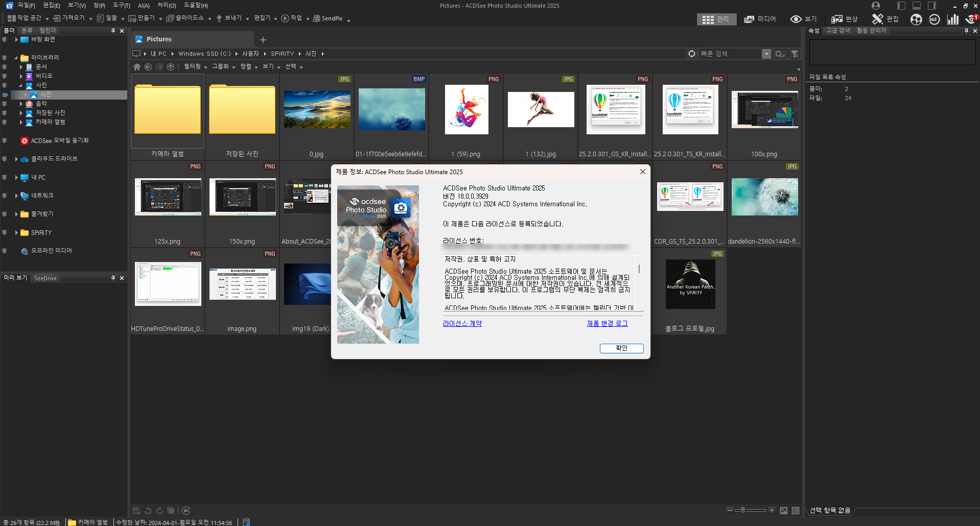Collapse the 라이브러리 tree node
This screenshot has height=526, width=980.
pyautogui.click(x=16, y=58)
